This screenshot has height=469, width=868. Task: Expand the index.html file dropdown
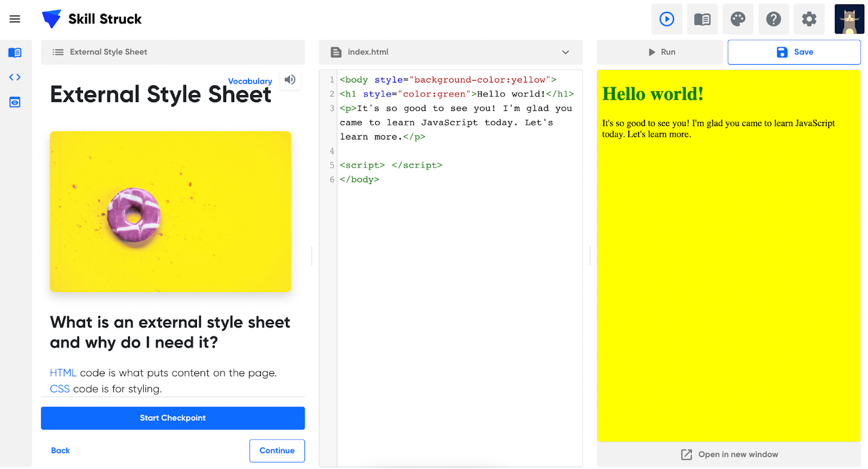pos(565,52)
